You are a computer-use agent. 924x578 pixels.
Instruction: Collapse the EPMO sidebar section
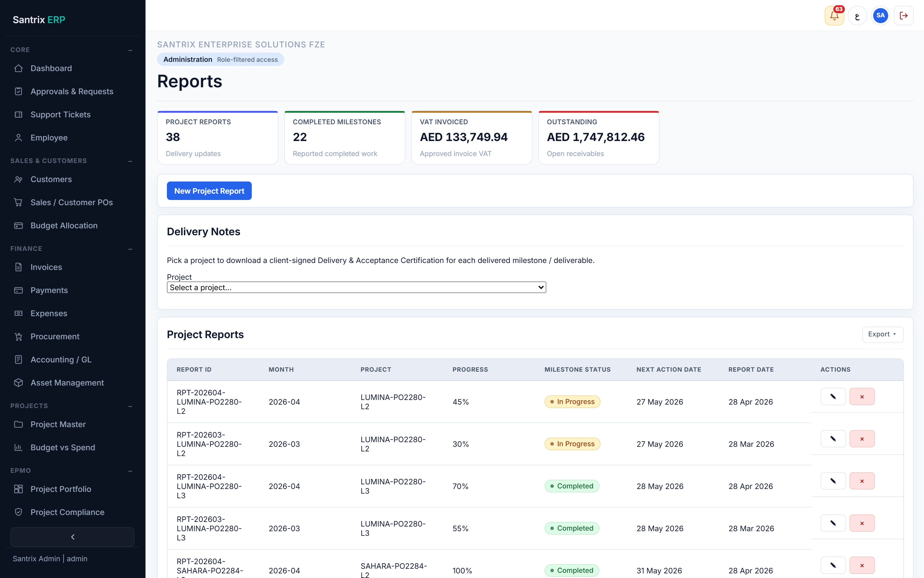130,471
